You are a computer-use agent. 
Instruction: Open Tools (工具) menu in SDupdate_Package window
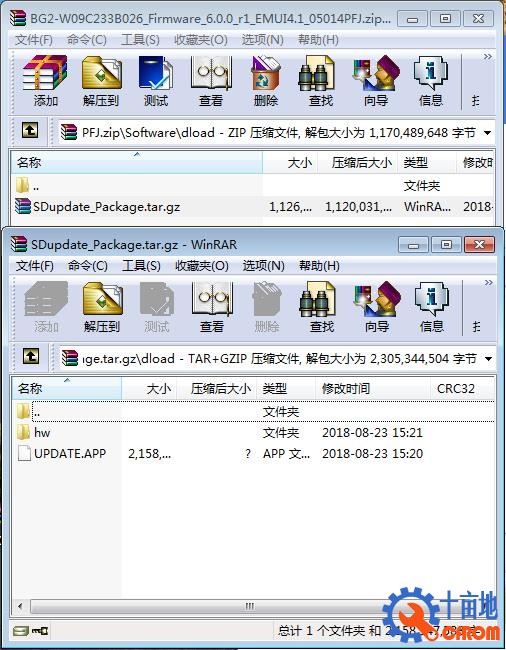coord(141,266)
